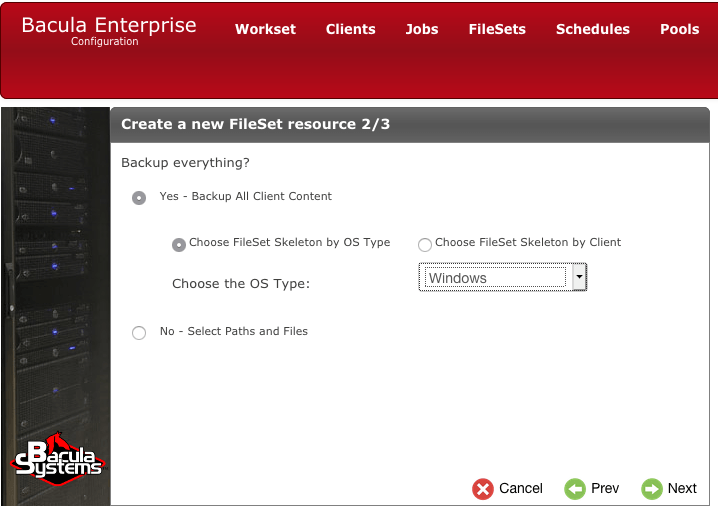
Task: Open the Workset menu
Action: [x=265, y=29]
